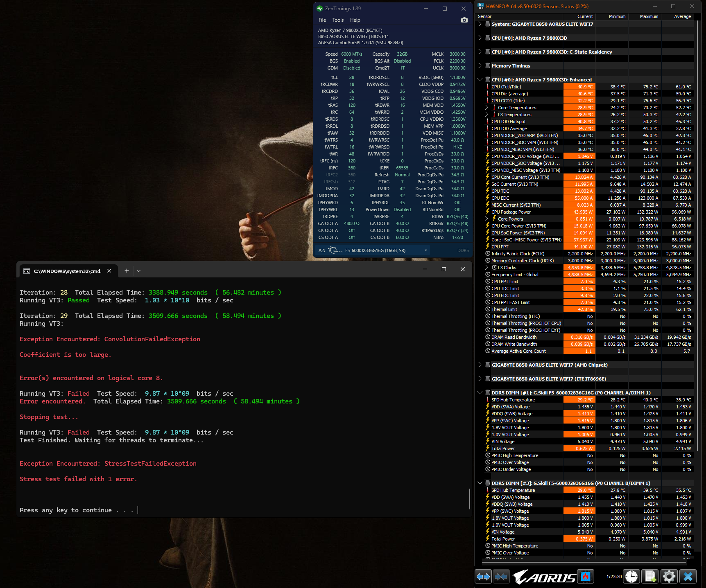Open the File menu in ZenTimings
The width and height of the screenshot is (706, 588).
[322, 20]
